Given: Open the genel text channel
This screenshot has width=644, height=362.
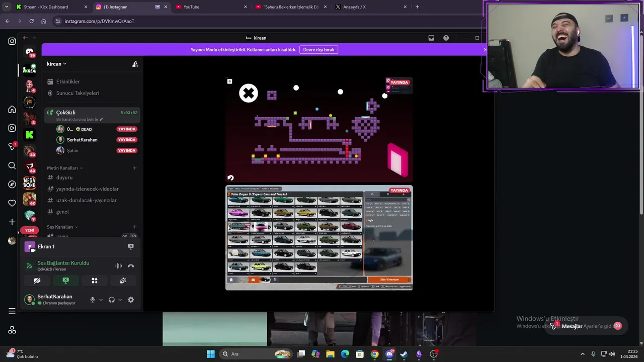Looking at the screenshot, I should pos(92,212).
